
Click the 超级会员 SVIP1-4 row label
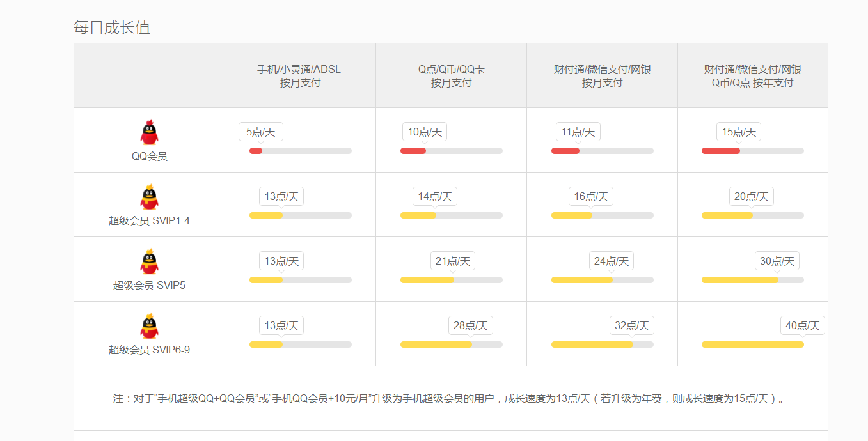[x=149, y=220]
